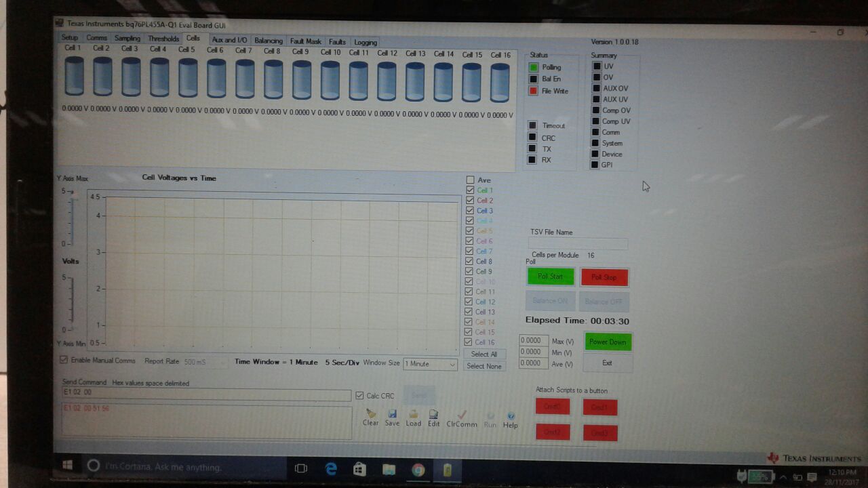The height and width of the screenshot is (488, 868).
Task: Enable the Ave checkbox in cell list
Action: (x=470, y=180)
